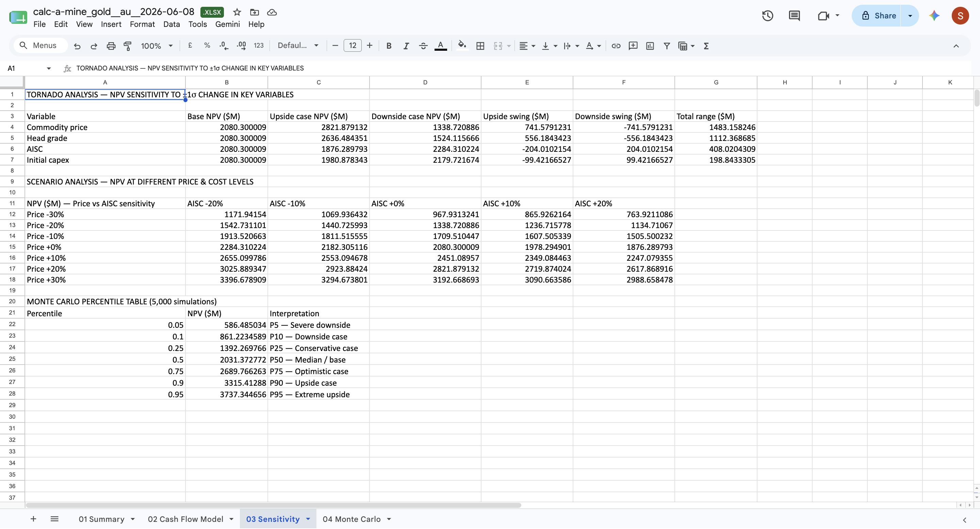Open the name box dropdown arrow
Screen dimensions: 980x529
click(x=49, y=68)
